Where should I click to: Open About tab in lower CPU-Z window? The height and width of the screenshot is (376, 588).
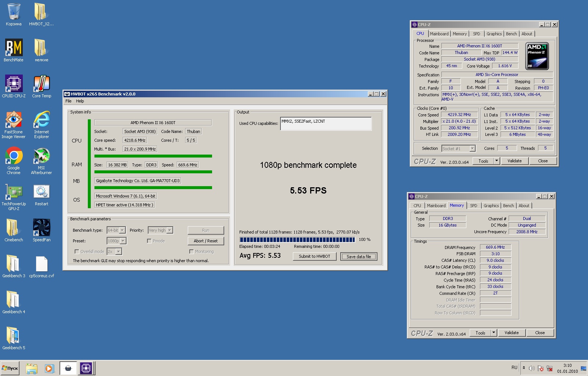coord(524,206)
